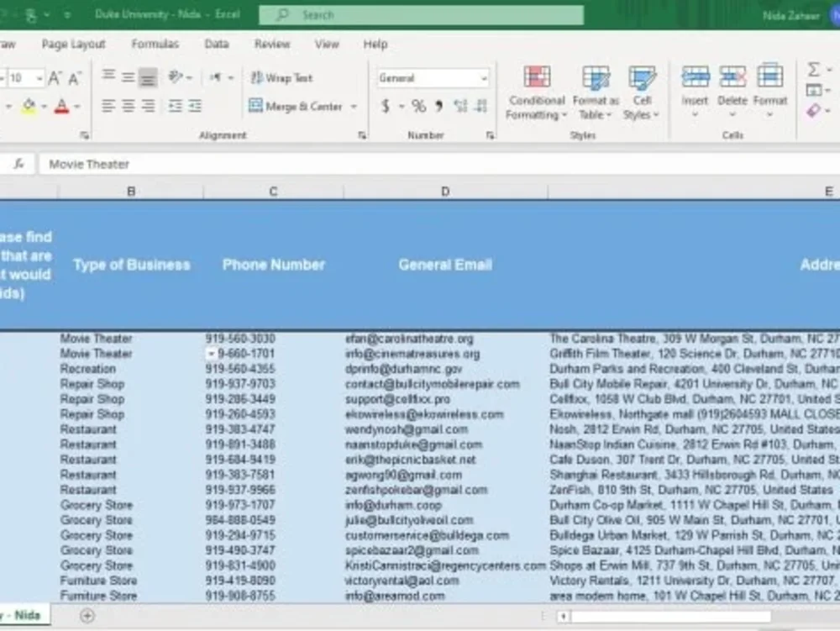Click the dropdown arrow in the phone number cell

(x=211, y=354)
